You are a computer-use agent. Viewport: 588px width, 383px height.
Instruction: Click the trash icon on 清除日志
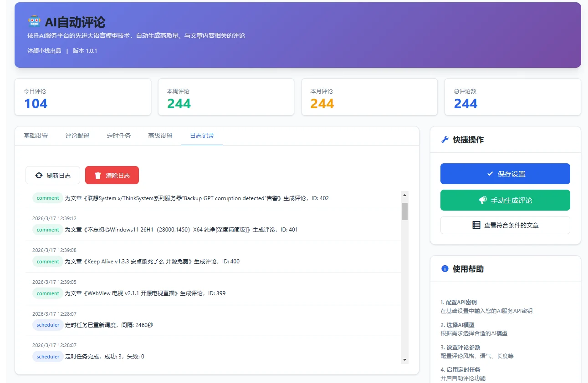(98, 175)
